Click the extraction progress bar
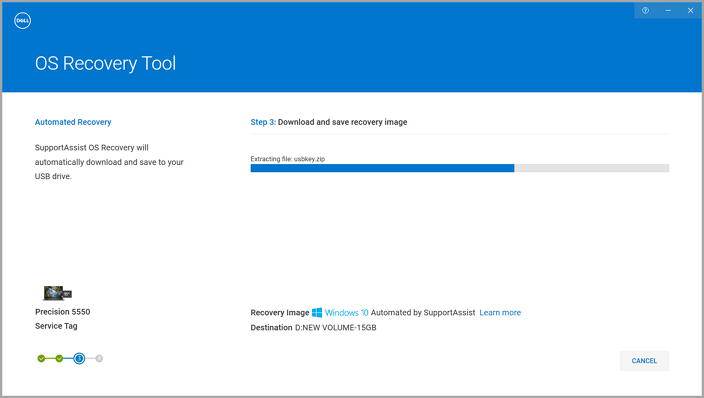 click(x=460, y=168)
